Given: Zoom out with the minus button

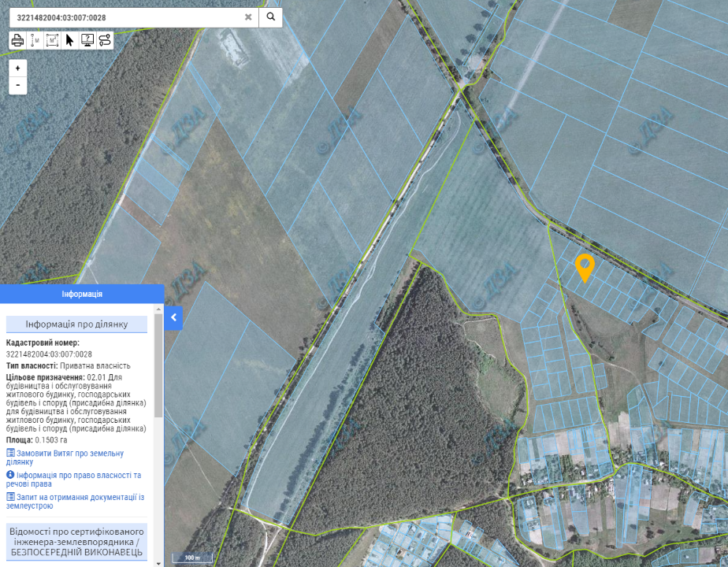Looking at the screenshot, I should (17, 85).
